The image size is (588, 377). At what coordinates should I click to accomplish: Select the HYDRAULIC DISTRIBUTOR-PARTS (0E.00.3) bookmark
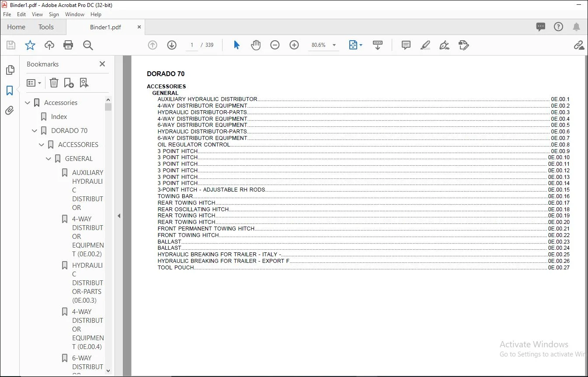click(87, 283)
